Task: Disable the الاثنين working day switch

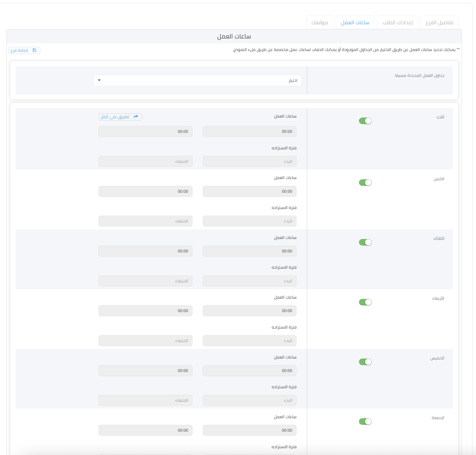Action: [365, 182]
